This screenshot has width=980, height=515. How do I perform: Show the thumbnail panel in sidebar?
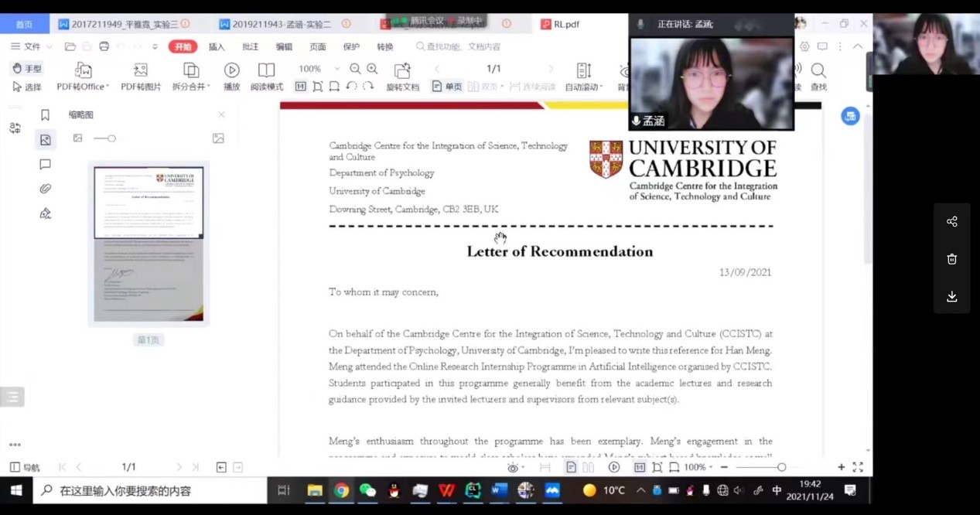pos(45,140)
